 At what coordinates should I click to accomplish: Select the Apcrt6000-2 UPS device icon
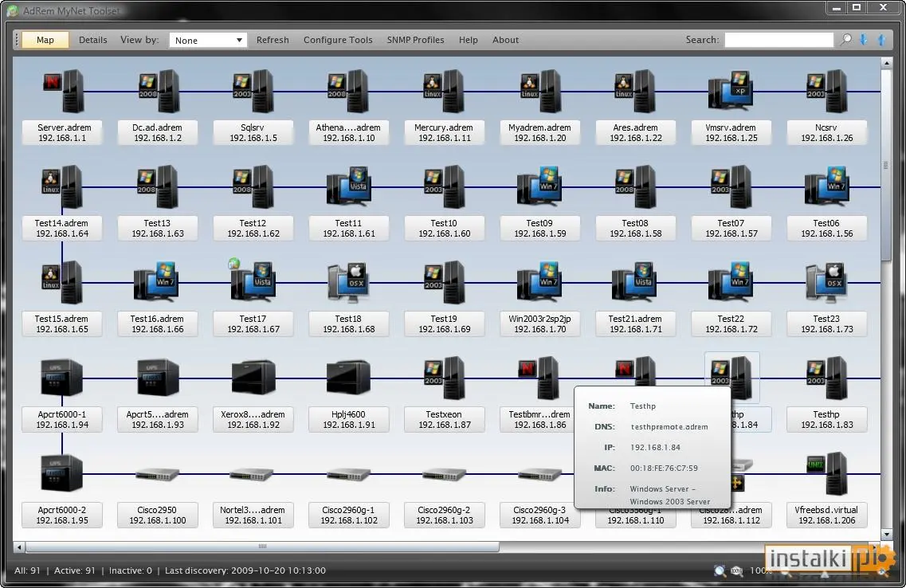(62, 473)
